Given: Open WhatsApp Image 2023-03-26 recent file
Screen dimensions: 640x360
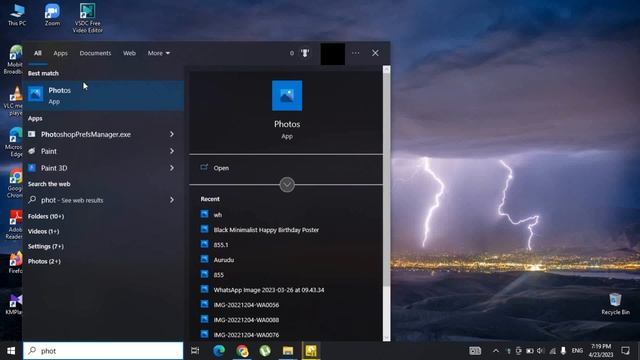Looking at the screenshot, I should (269, 290).
